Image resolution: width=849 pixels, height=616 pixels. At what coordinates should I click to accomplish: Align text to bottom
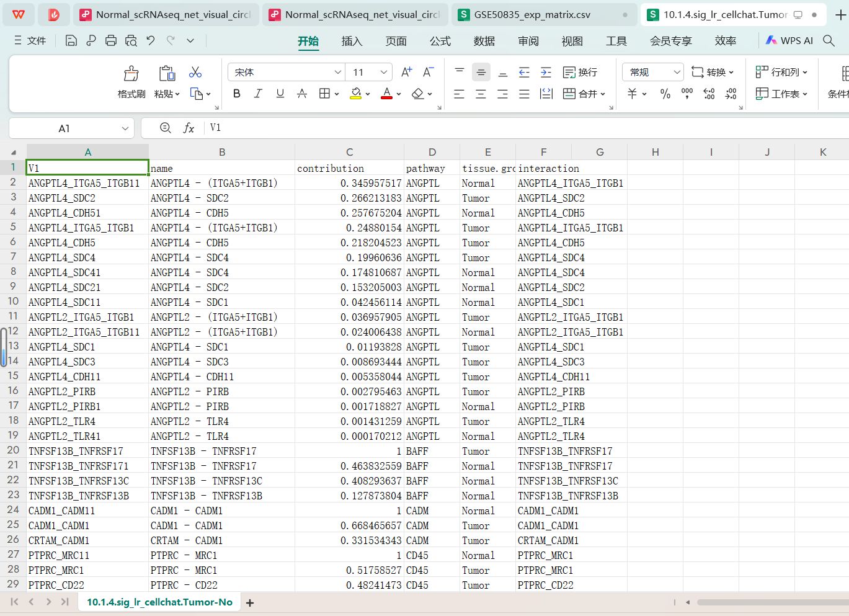[503, 72]
